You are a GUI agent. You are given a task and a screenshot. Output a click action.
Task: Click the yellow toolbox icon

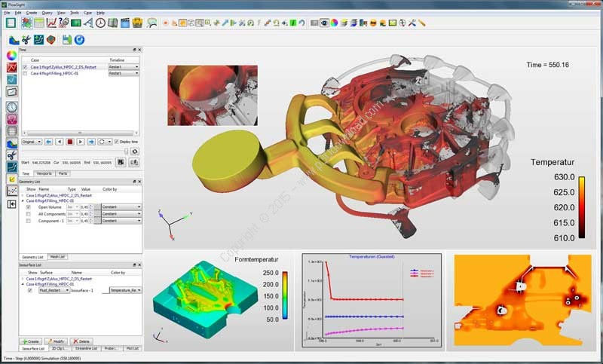[137, 23]
